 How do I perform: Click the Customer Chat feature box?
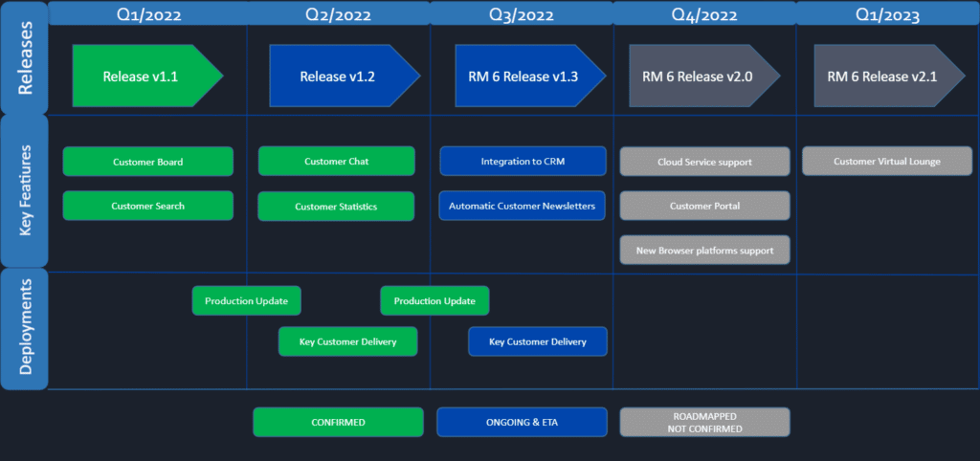coord(336,162)
